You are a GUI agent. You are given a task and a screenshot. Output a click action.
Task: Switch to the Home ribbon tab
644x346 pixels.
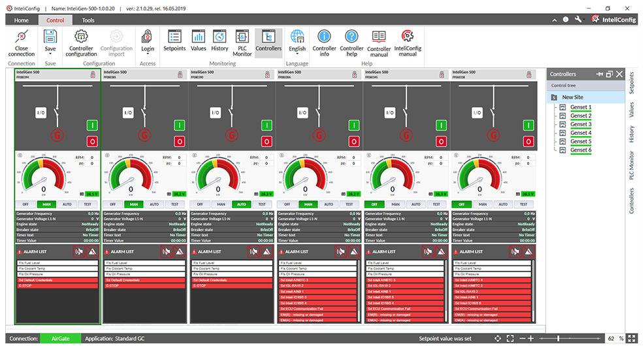coord(22,20)
